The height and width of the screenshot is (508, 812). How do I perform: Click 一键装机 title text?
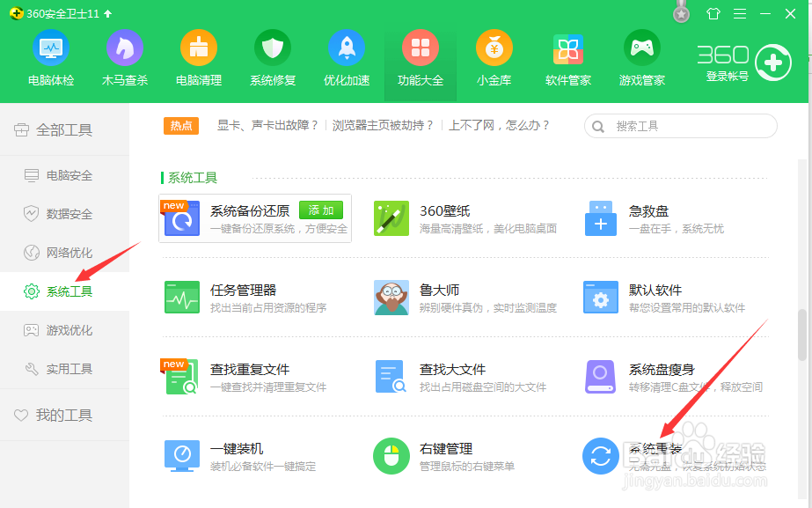pyautogui.click(x=236, y=448)
